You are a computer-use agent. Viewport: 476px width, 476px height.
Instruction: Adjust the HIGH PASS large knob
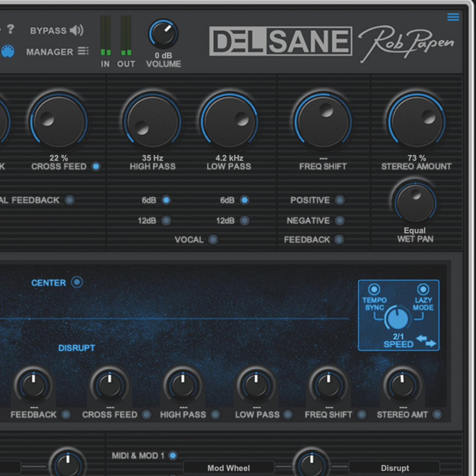click(x=152, y=121)
